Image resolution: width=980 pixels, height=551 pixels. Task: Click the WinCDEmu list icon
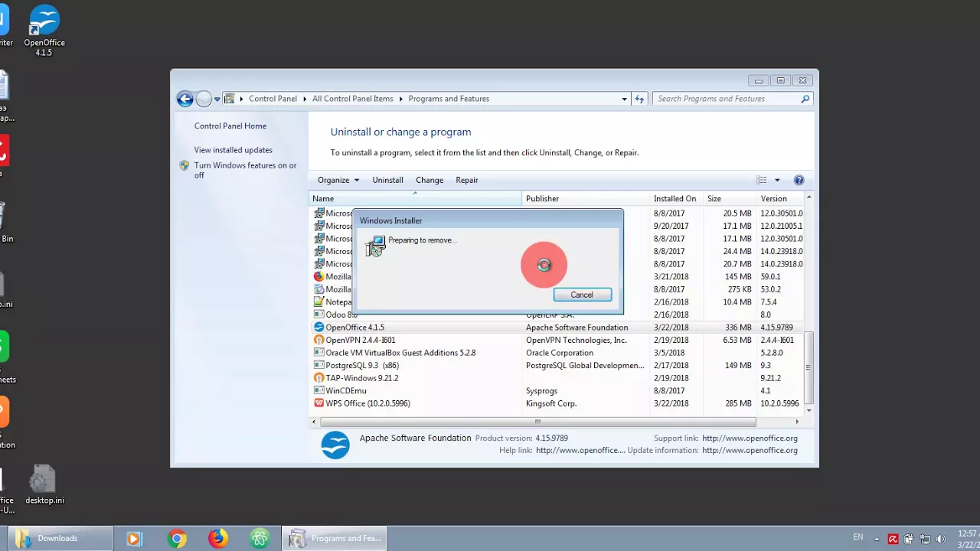point(319,391)
